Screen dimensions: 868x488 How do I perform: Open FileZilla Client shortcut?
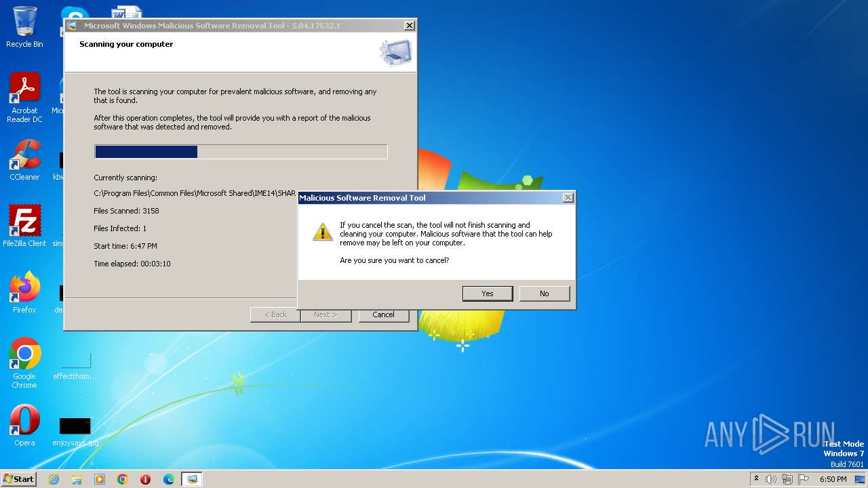point(24,226)
